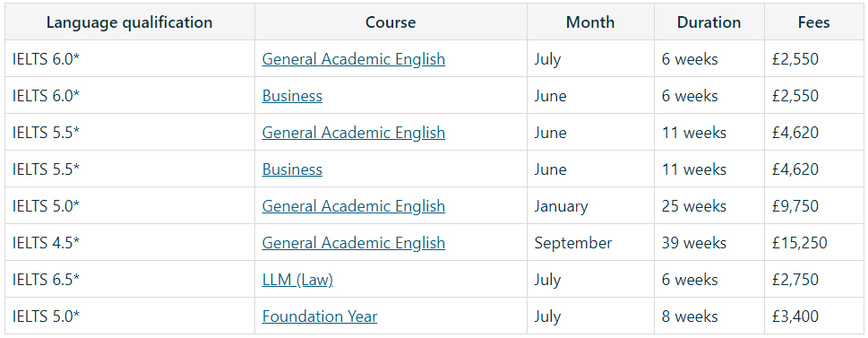Viewport: 868px width, 338px height.
Task: Open the Business course link in IELTS 6.0 row
Action: 292,96
